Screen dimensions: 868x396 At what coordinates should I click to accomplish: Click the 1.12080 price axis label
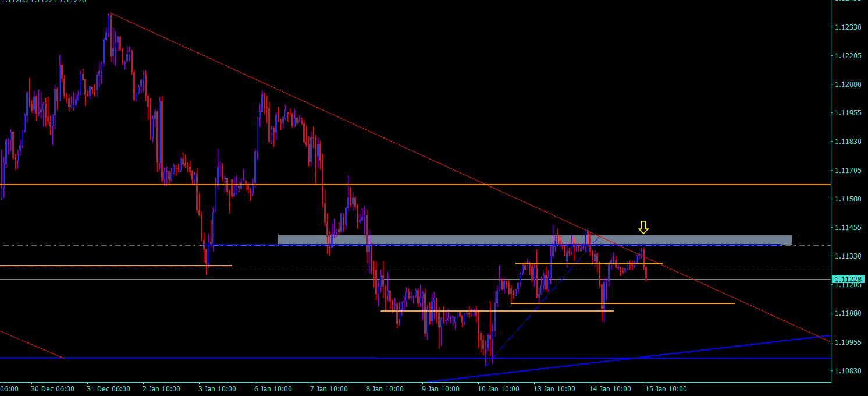[x=849, y=84]
